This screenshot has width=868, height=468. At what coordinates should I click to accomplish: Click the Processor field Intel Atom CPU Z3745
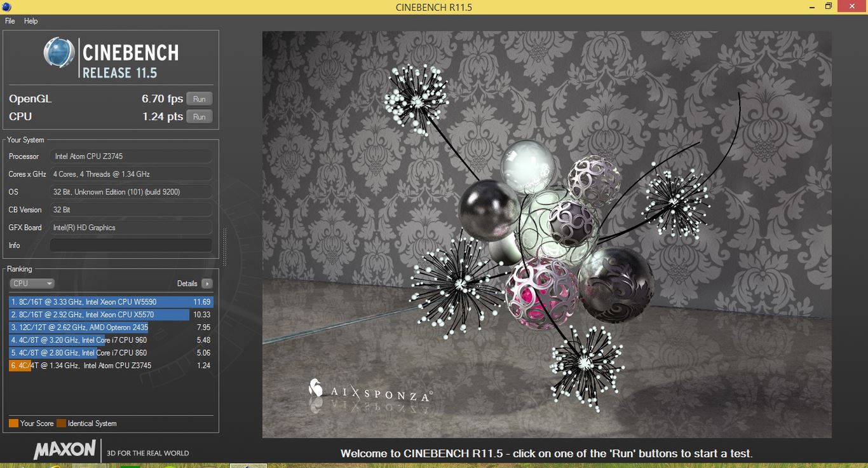[x=132, y=156]
